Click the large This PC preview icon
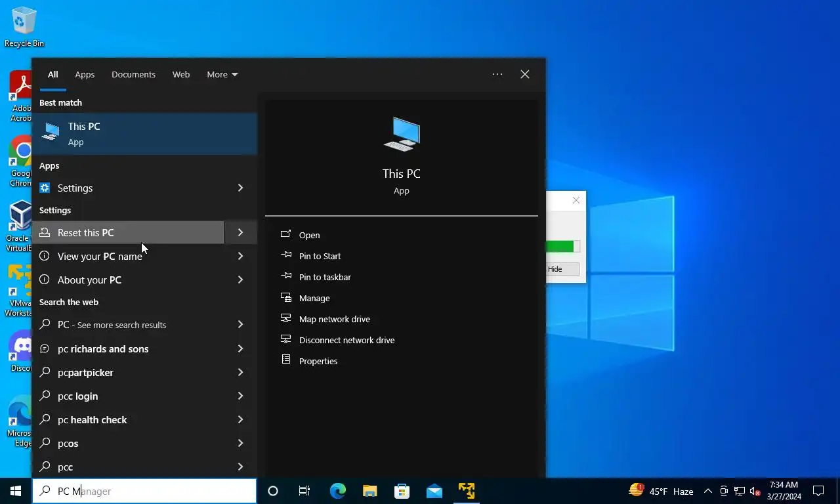The width and height of the screenshot is (840, 504). [x=402, y=134]
